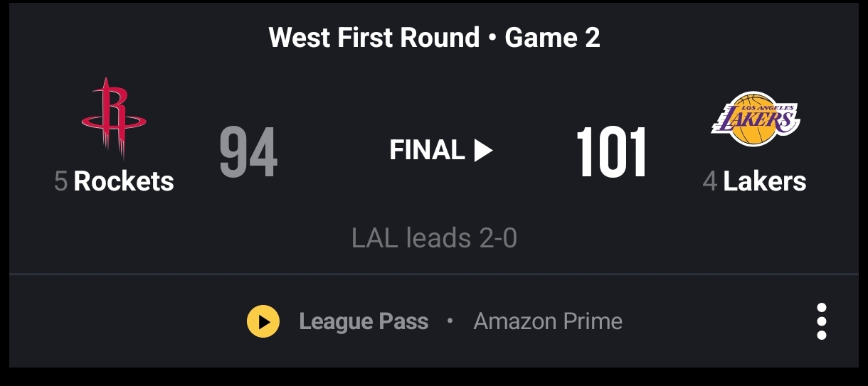Click the Lakers seed number 4
This screenshot has height=386, width=868.
point(709,182)
